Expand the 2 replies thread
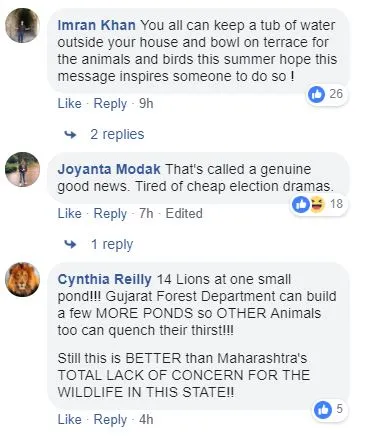The image size is (376, 440). tap(117, 134)
